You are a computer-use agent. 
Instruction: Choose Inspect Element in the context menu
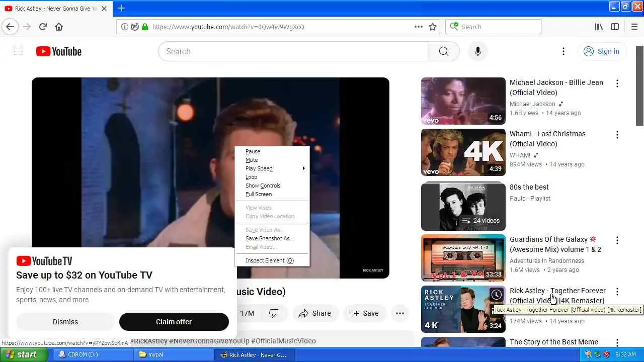(272, 260)
